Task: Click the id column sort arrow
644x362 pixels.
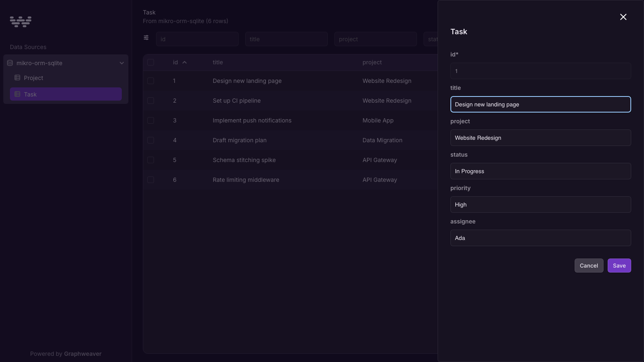Action: (185, 62)
